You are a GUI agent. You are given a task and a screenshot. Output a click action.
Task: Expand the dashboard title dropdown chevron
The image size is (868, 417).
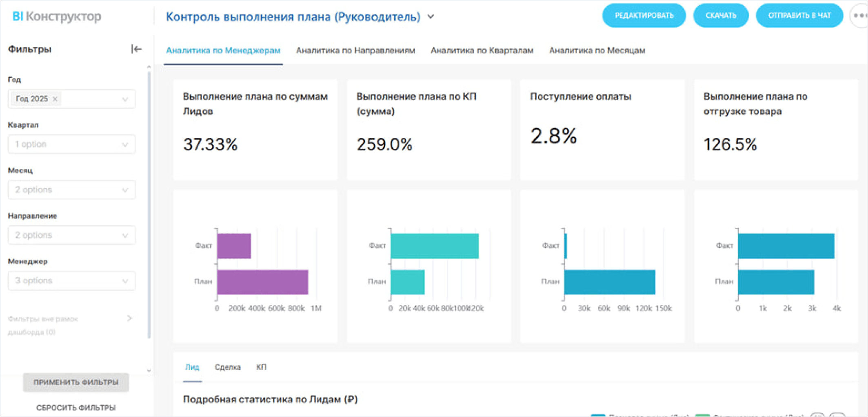tap(431, 17)
